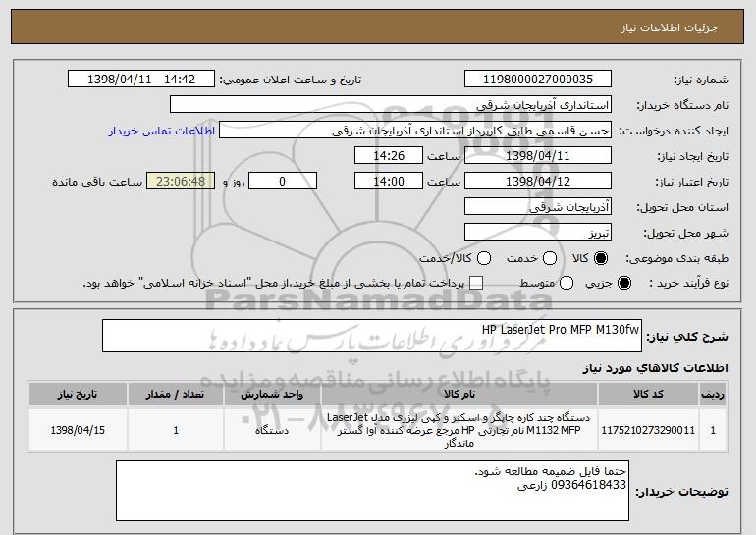This screenshot has width=756, height=535.
Task: Click product code 117521027329​0011 cell
Action: (x=648, y=430)
